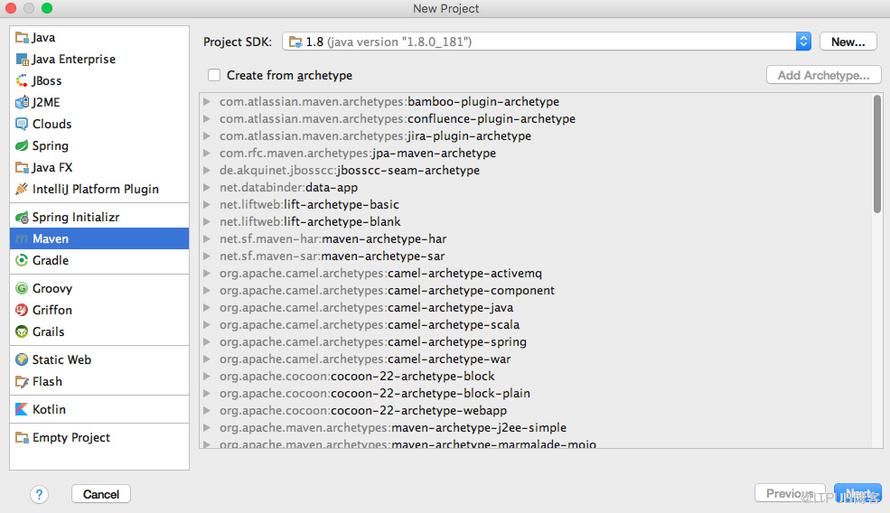
Task: Open the Project SDK dropdown
Action: [x=547, y=41]
